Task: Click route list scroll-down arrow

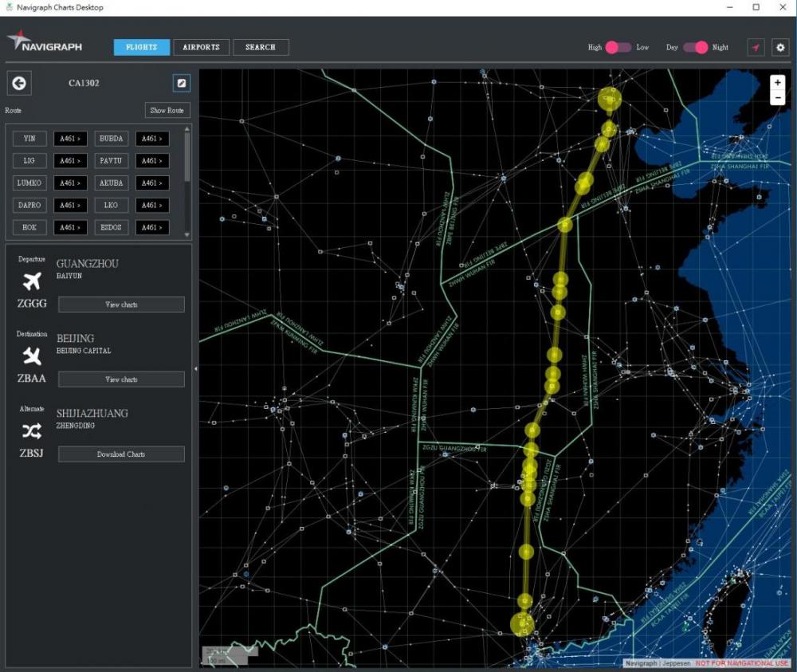Action: (x=187, y=235)
